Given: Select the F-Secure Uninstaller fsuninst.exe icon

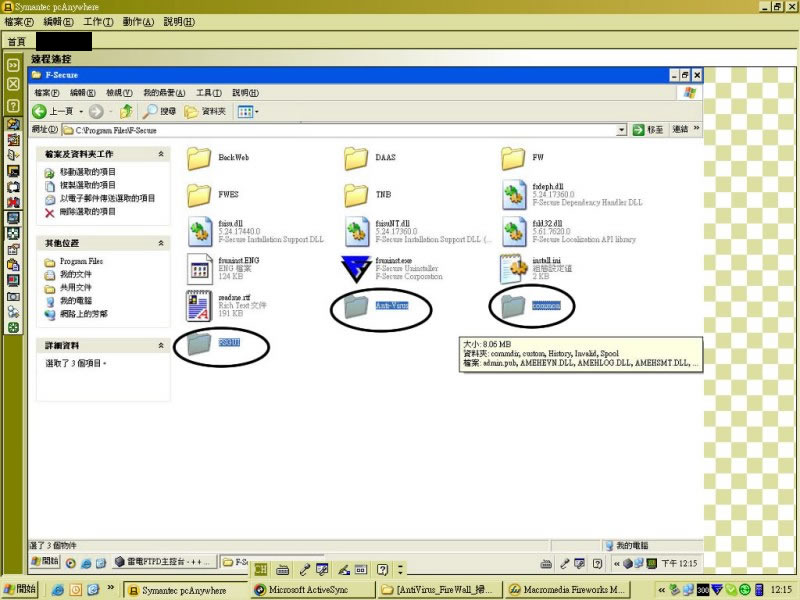Looking at the screenshot, I should pos(356,268).
